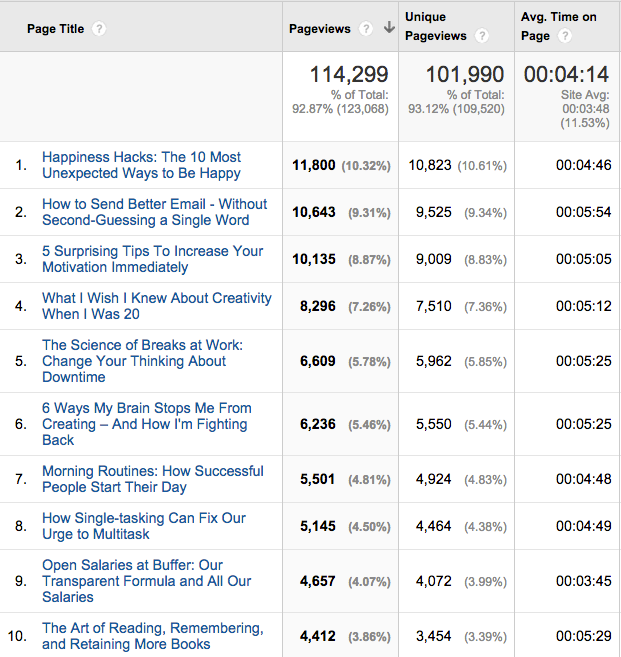Open the 6 Ways My Brain Stops Me link
Viewport: 621px width, 657px height.
point(147,424)
